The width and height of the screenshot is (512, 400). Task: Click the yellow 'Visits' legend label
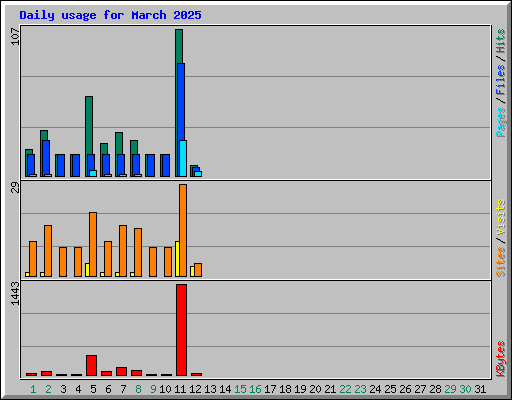(501, 217)
